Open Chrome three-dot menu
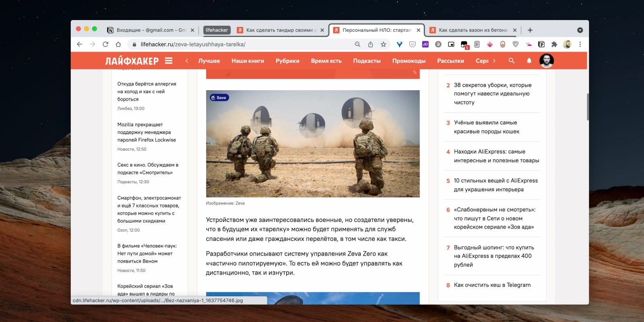644x322 pixels. (580, 44)
